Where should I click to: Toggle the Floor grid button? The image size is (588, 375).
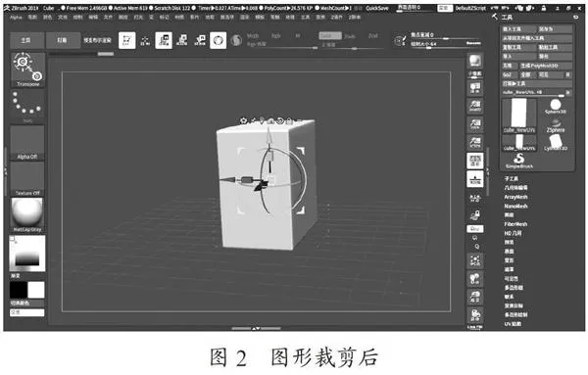point(474,179)
